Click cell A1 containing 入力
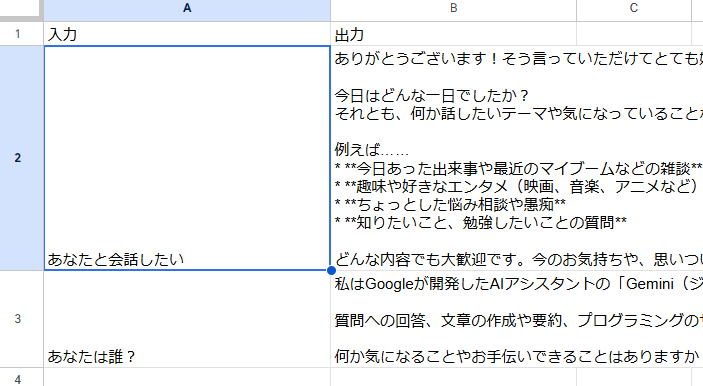The image size is (703, 386). coord(187,34)
